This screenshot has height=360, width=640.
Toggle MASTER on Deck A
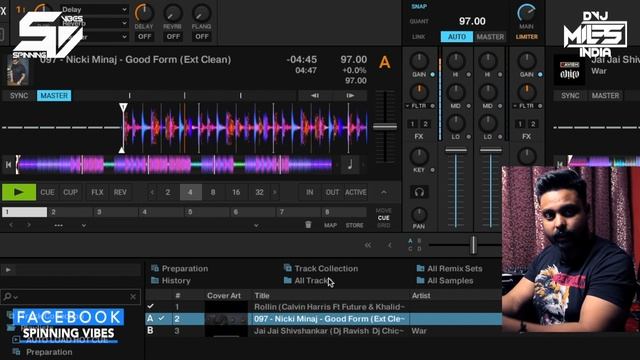coord(54,96)
